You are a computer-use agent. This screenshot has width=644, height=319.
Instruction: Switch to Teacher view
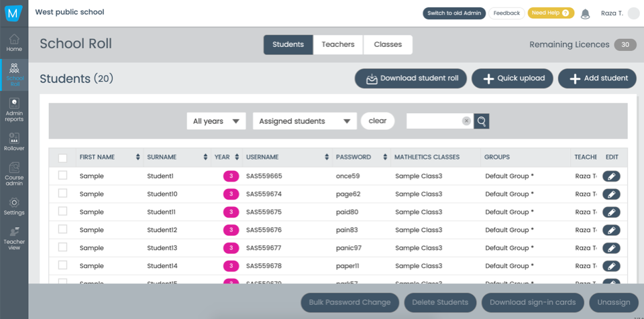[14, 237]
